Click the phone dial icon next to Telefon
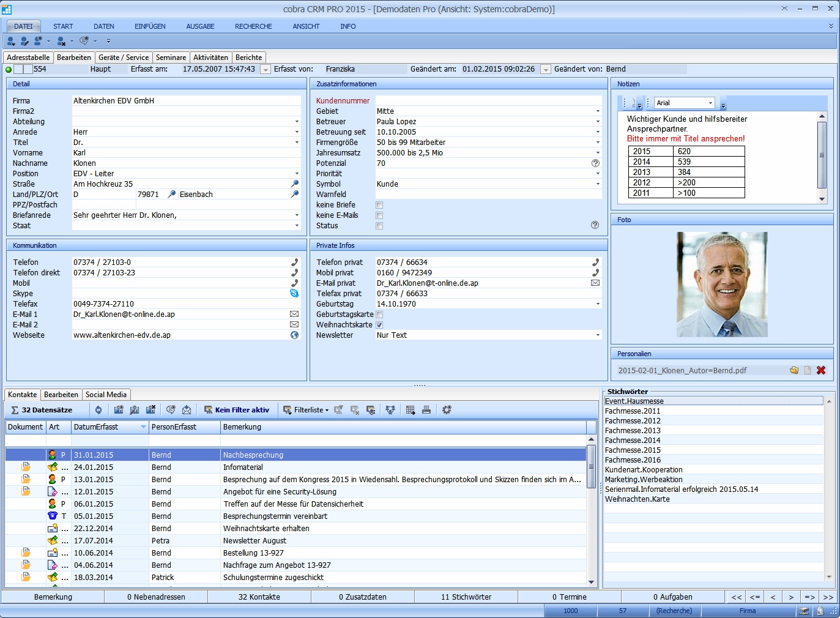The image size is (840, 618). (294, 262)
